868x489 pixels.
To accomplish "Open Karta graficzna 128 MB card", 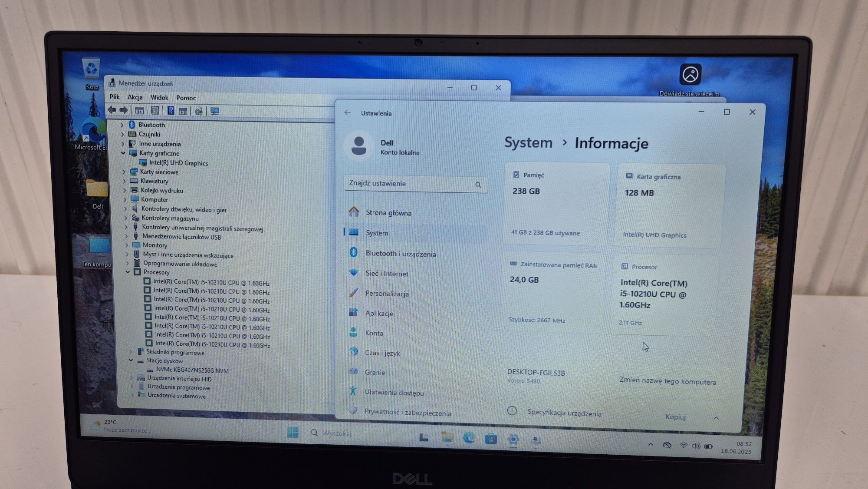I will point(671,206).
